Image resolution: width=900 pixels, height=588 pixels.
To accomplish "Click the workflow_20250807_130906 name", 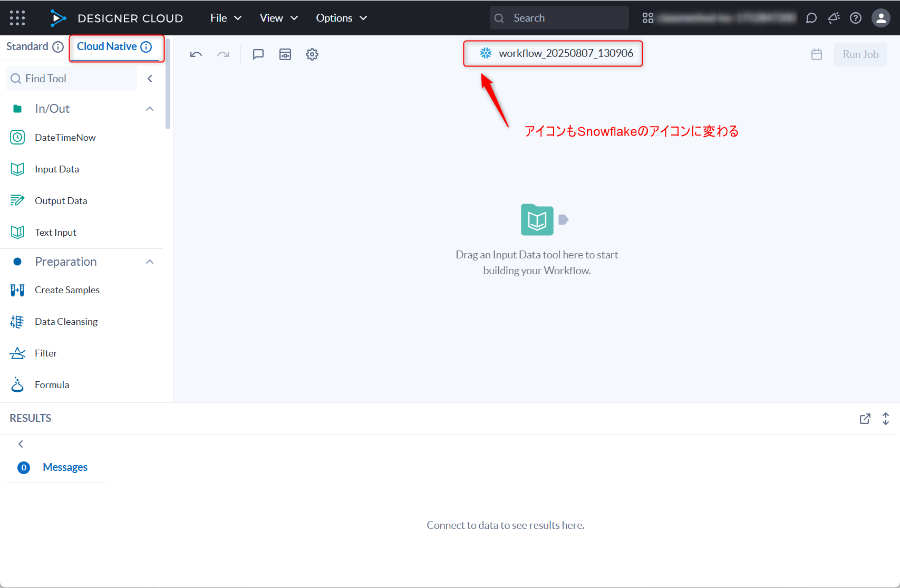I will pyautogui.click(x=566, y=53).
